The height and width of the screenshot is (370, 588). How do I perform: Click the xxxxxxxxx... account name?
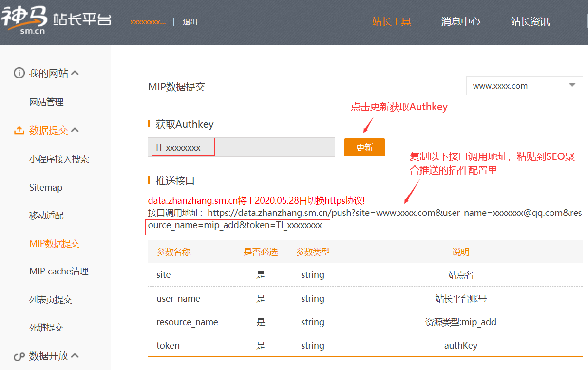coord(148,22)
